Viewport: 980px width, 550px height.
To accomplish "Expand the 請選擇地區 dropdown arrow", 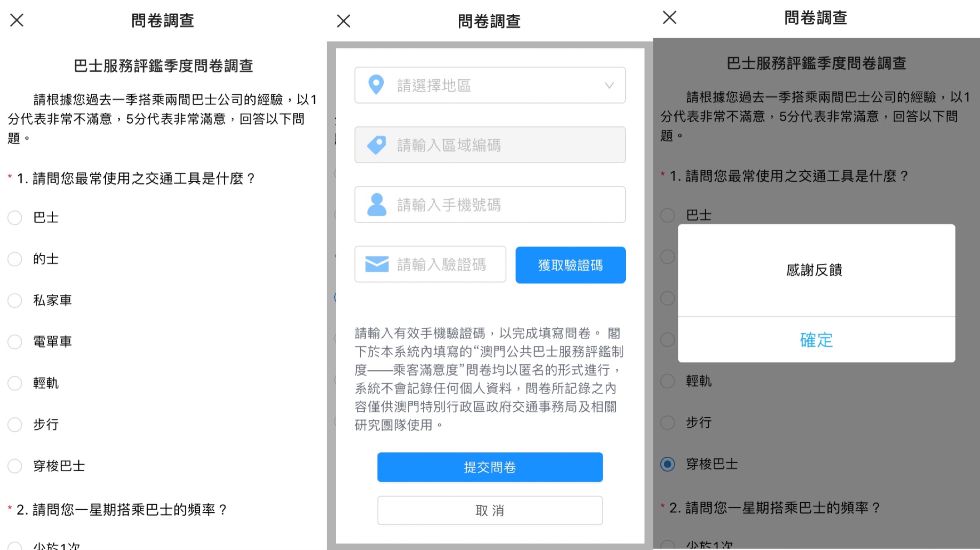I will click(609, 85).
